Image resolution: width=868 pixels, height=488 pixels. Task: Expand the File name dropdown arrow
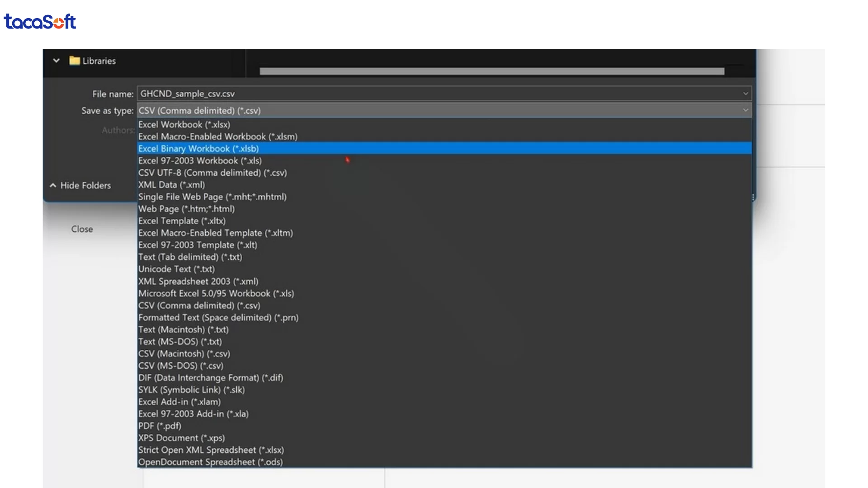(745, 94)
